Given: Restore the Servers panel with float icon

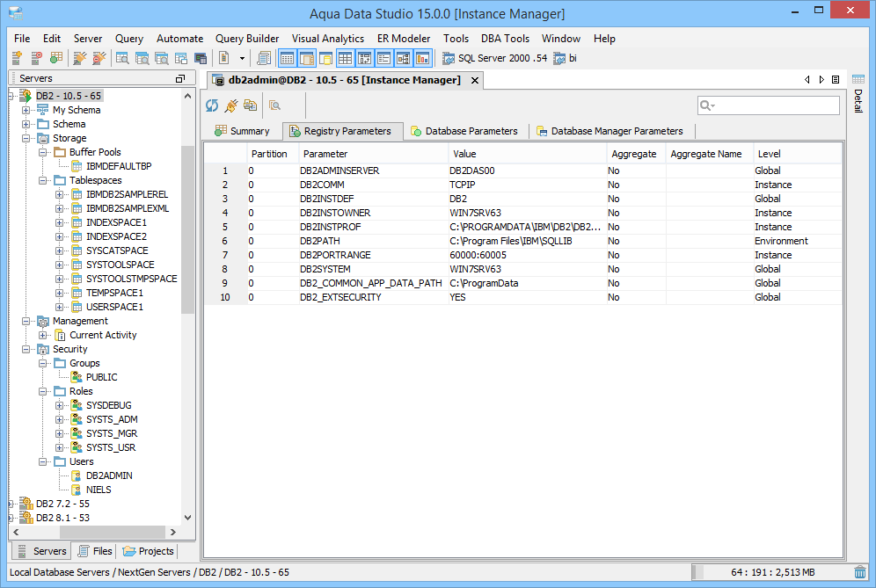Looking at the screenshot, I should (180, 79).
